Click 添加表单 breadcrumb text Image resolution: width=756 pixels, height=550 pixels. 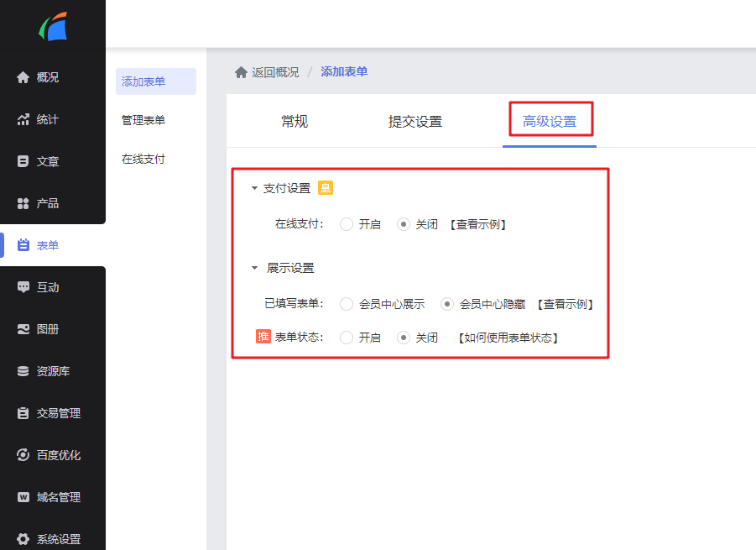344,72
